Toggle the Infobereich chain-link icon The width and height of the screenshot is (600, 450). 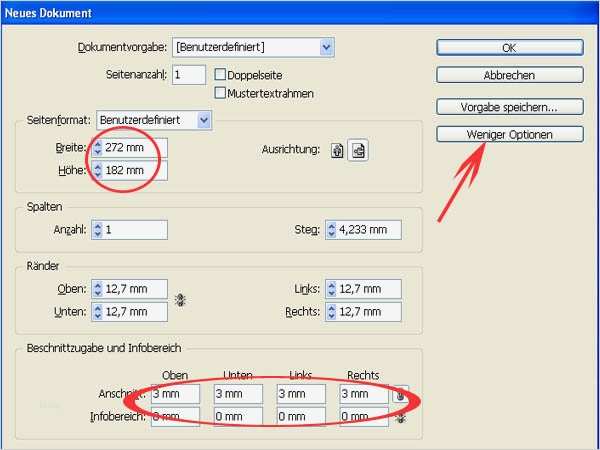pos(401,417)
